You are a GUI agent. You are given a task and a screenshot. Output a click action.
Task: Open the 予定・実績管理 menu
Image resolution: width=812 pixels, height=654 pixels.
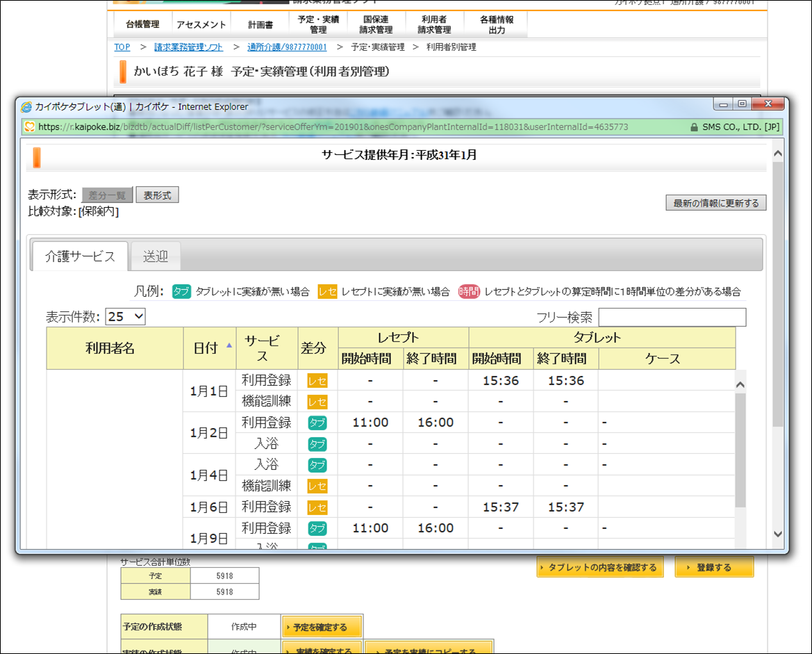(318, 24)
